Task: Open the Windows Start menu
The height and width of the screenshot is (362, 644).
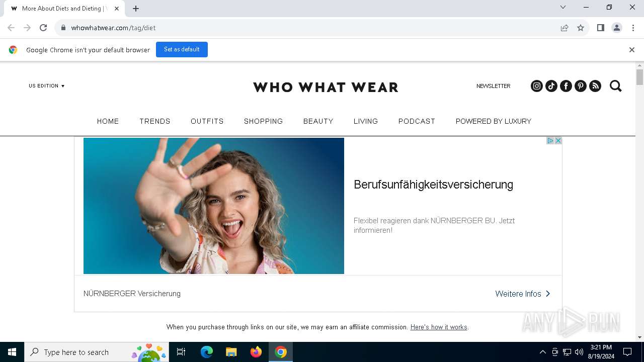Action: click(x=12, y=352)
